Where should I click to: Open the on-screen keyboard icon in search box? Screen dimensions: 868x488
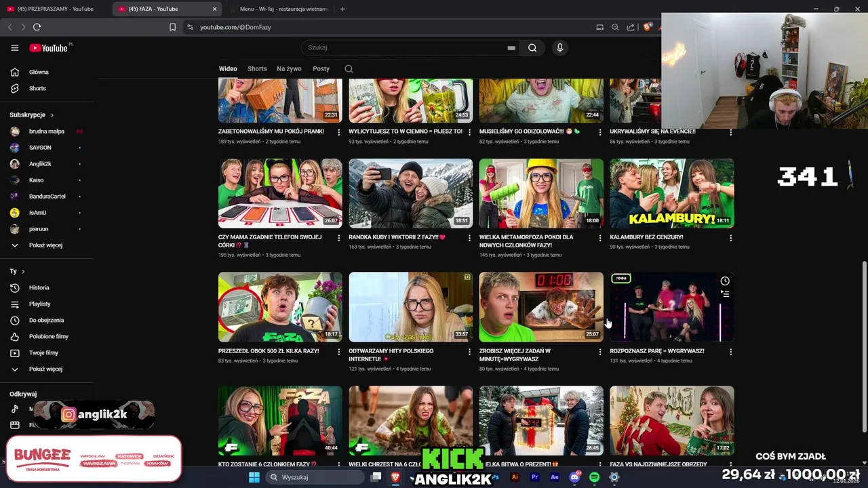pos(511,48)
